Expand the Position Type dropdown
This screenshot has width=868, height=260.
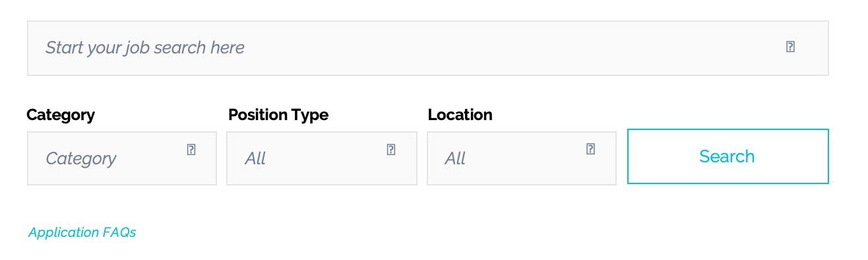tap(322, 158)
